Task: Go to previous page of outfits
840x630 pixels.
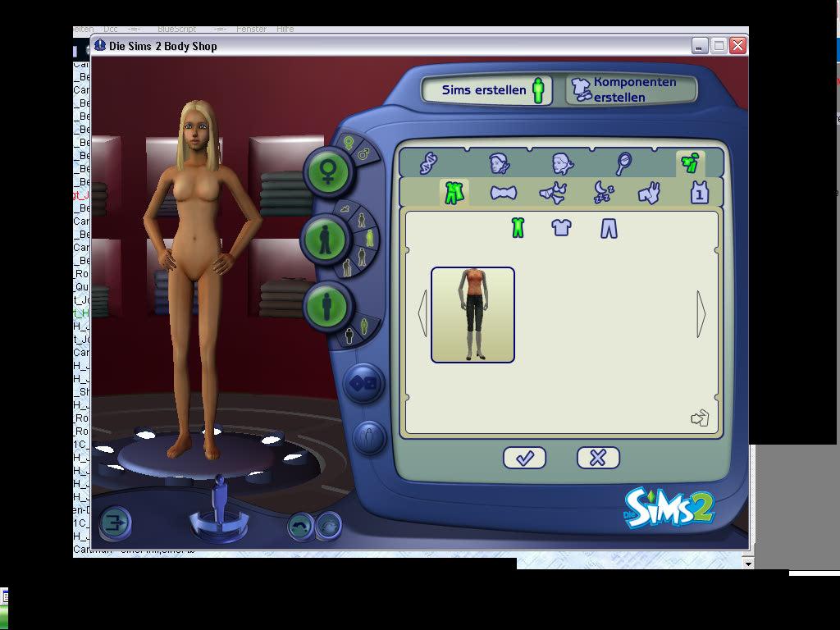Action: click(x=422, y=314)
